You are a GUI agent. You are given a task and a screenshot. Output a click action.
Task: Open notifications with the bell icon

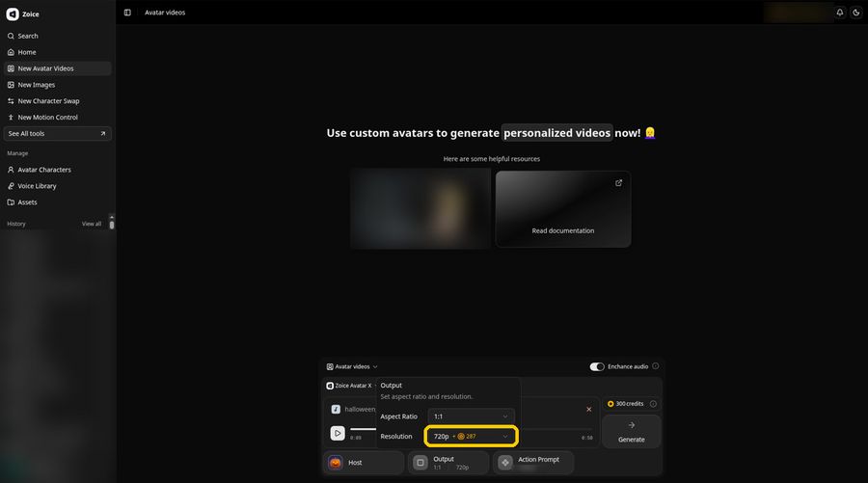pyautogui.click(x=840, y=13)
